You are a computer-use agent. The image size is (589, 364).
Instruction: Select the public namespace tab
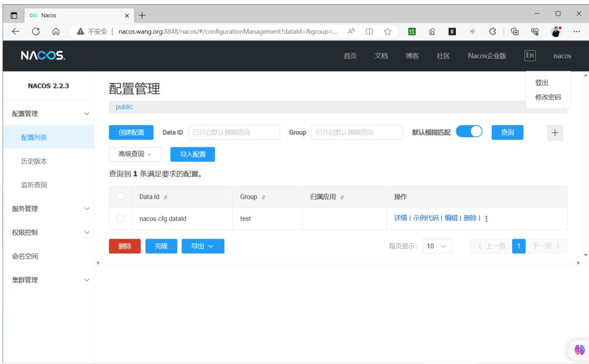pyautogui.click(x=124, y=106)
